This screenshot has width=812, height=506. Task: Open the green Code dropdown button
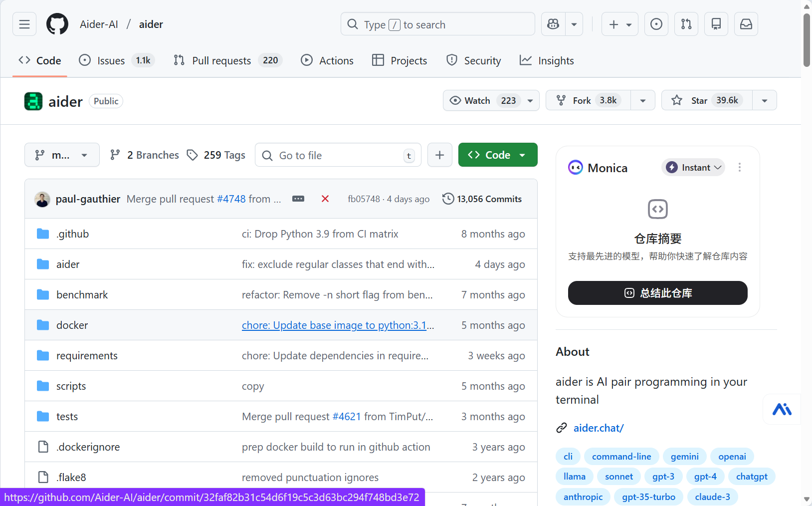(x=498, y=155)
